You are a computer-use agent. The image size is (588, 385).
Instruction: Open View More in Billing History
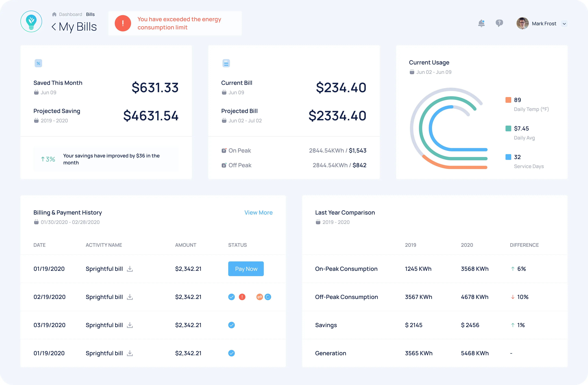[258, 212]
